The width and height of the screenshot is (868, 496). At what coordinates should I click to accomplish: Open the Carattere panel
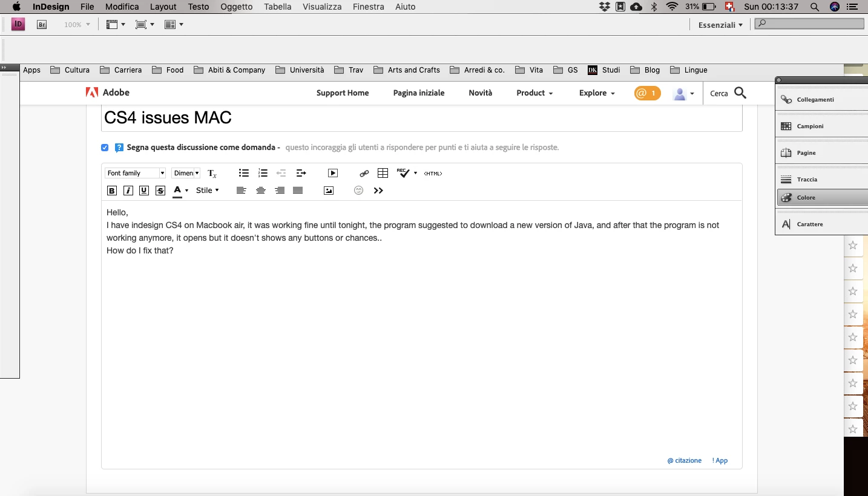click(x=822, y=224)
